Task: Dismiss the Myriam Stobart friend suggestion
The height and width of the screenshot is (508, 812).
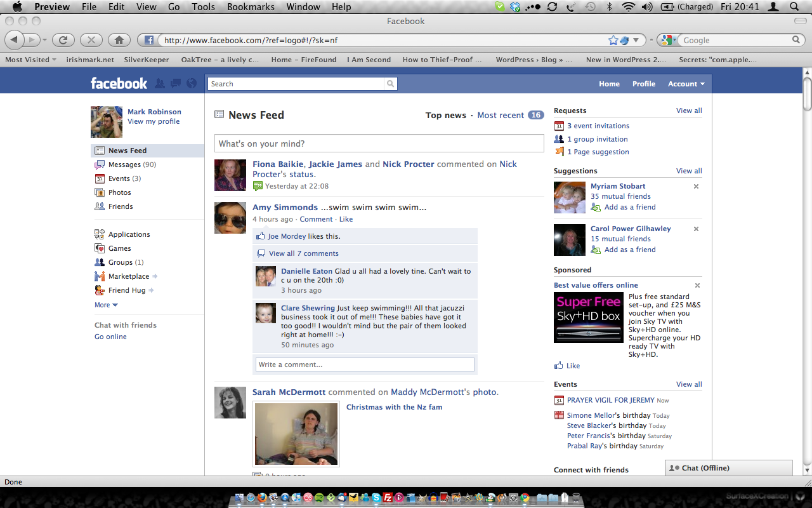Action: [x=696, y=187]
